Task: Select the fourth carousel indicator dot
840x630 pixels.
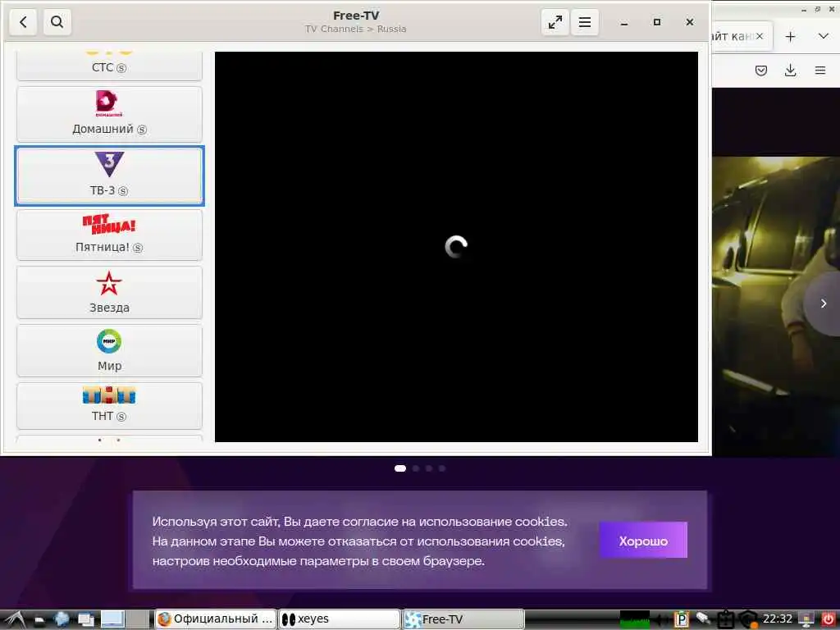Action: 442,468
